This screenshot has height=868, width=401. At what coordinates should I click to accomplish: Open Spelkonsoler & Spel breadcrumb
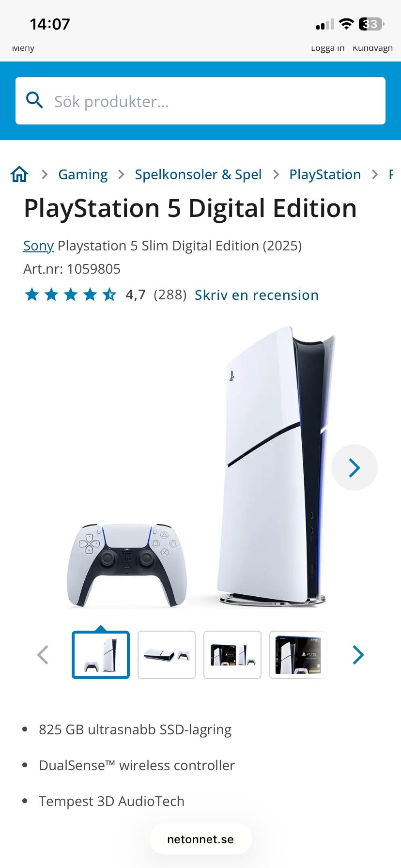tap(198, 174)
